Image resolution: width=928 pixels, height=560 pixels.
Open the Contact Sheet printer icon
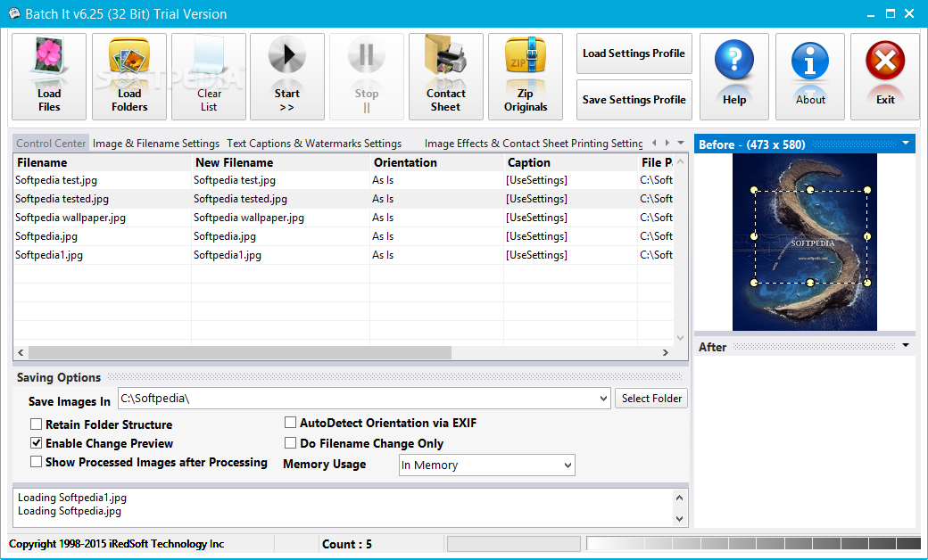[445, 77]
